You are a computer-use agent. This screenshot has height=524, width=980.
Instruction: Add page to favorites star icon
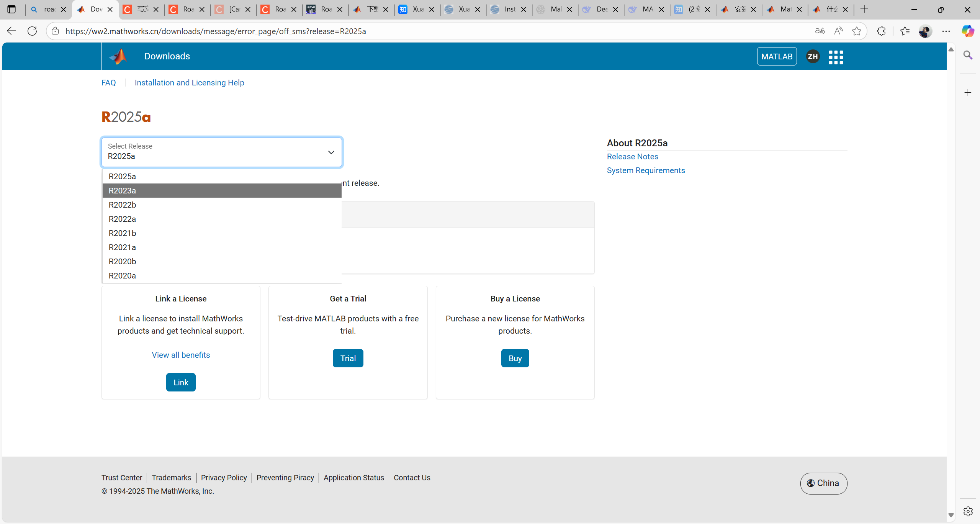[856, 31]
